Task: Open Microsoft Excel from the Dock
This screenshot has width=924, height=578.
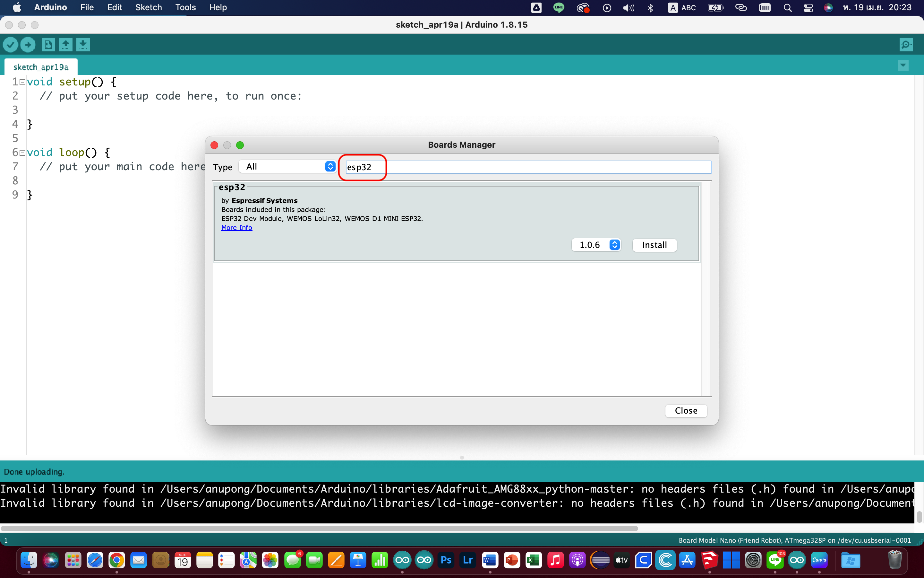Action: pos(534,560)
